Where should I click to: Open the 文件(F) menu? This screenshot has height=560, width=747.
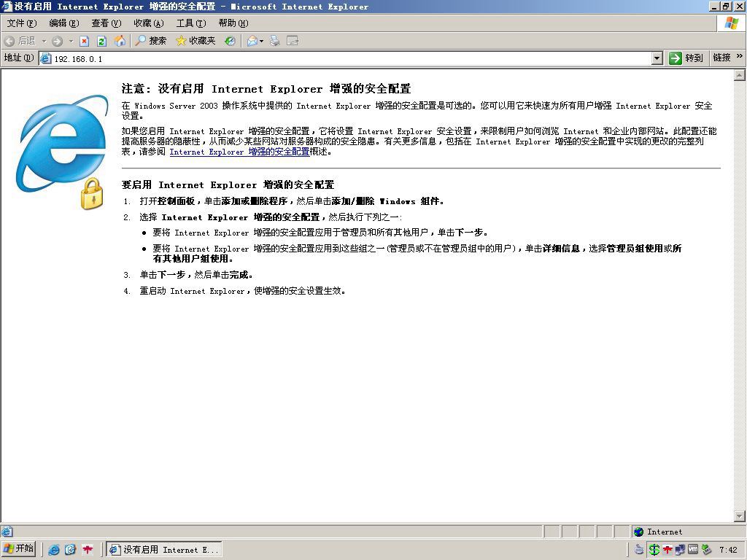click(21, 23)
